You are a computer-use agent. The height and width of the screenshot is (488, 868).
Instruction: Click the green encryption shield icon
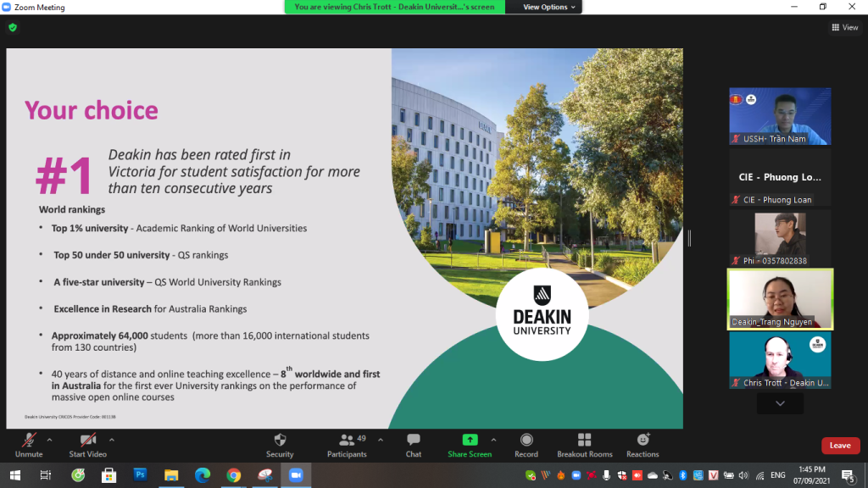click(x=13, y=27)
